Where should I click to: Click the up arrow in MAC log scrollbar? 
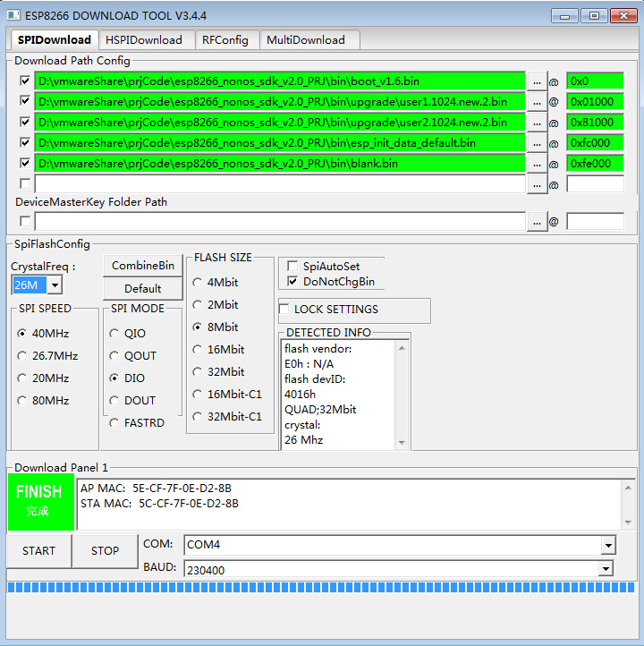pos(628,488)
